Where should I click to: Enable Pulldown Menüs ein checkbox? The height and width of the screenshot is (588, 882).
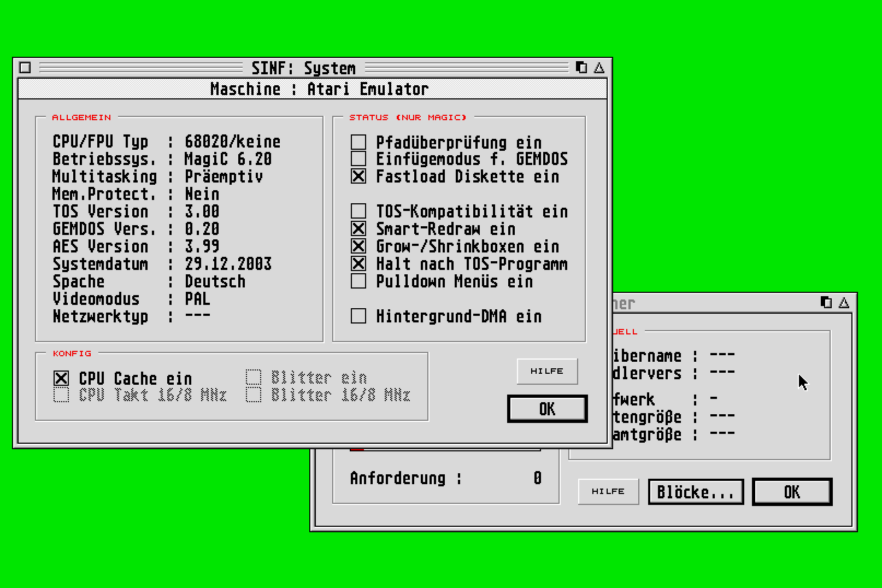(x=358, y=281)
